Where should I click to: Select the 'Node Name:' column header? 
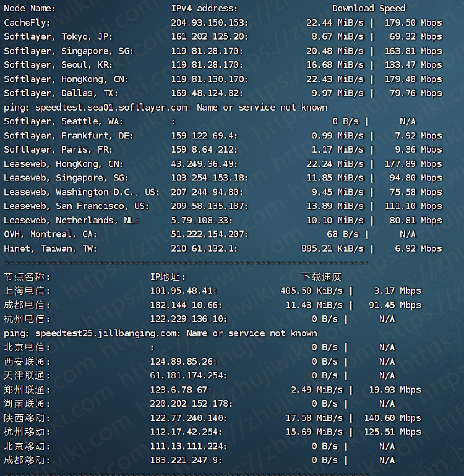click(x=30, y=8)
